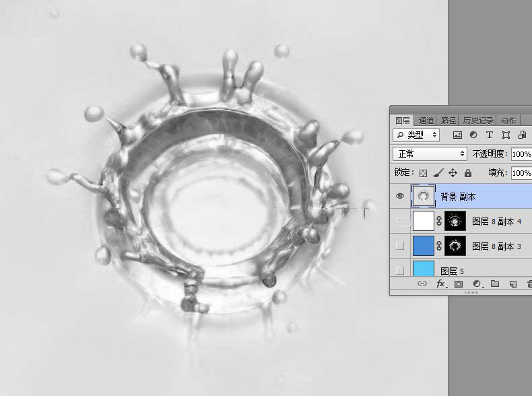The height and width of the screenshot is (396, 532).
Task: Click link layers chain icon at panel bottom
Action: click(x=422, y=284)
